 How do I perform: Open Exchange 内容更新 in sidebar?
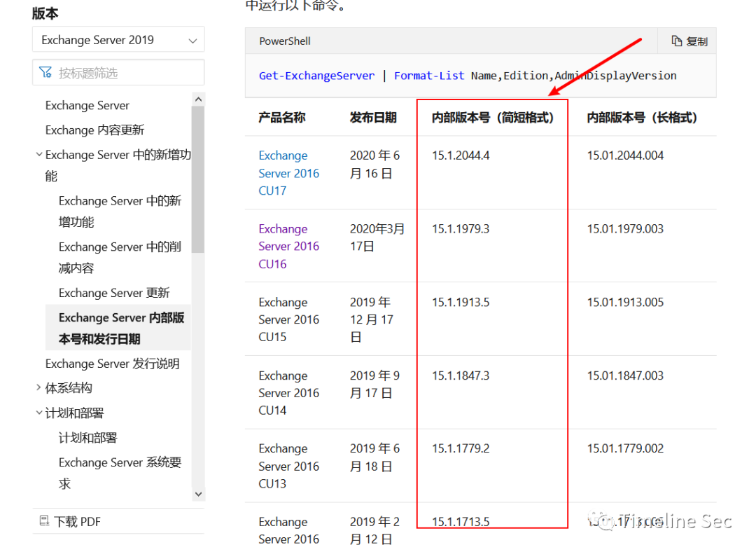pyautogui.click(x=94, y=130)
